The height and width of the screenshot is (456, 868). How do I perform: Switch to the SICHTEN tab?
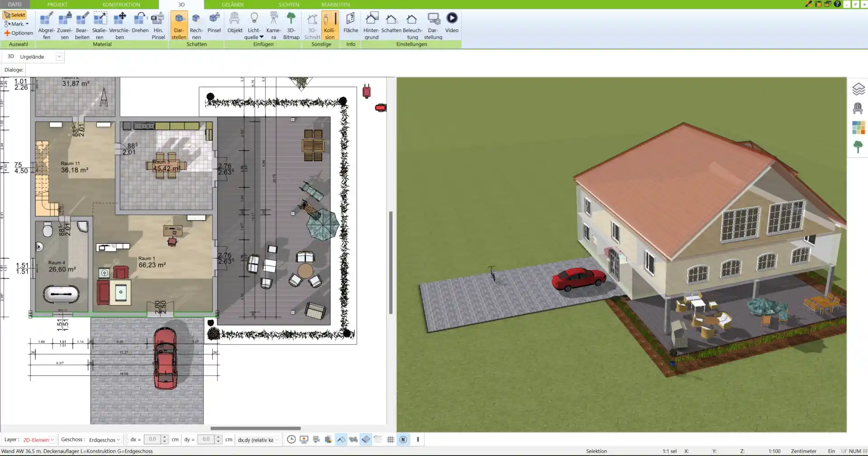pos(289,5)
